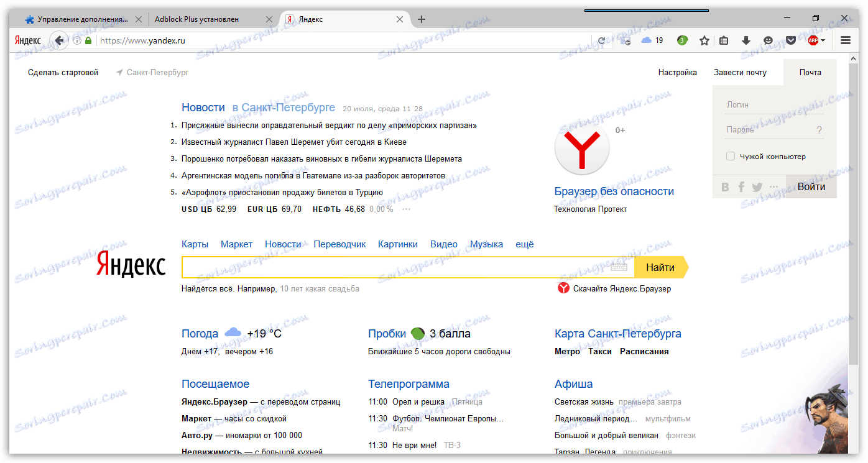The width and height of the screenshot is (868, 463).
Task: Open Переводчик service link
Action: 339,244
